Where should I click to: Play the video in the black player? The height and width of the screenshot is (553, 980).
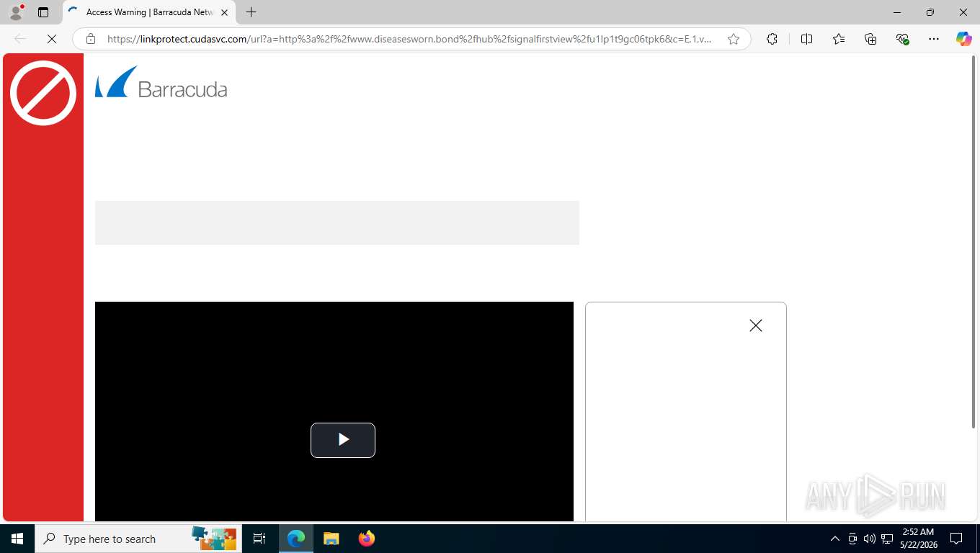(x=343, y=440)
